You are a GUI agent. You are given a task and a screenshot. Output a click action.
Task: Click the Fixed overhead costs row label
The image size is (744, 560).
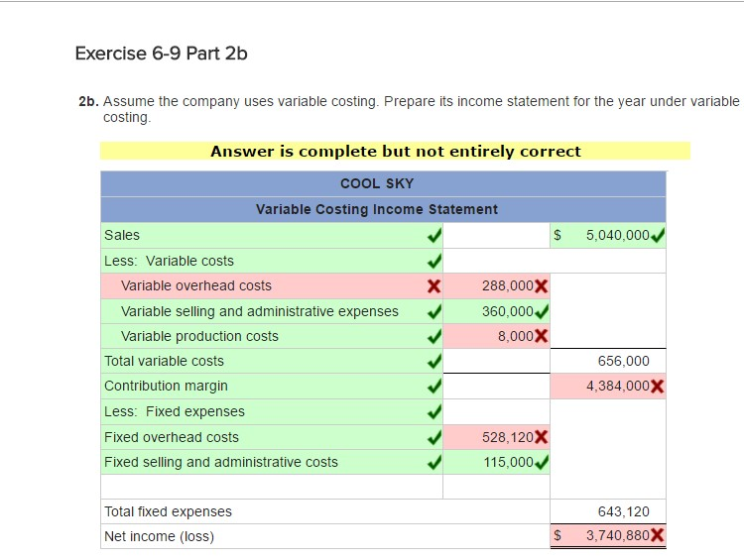coord(172,437)
